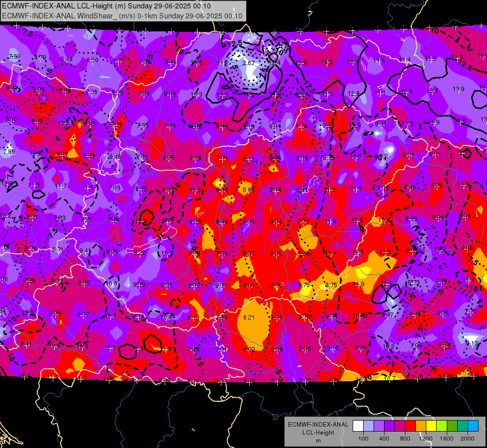The image size is (487, 448).
Task: Click the pale lavender legend swatch at 100
Action: [x=368, y=426]
